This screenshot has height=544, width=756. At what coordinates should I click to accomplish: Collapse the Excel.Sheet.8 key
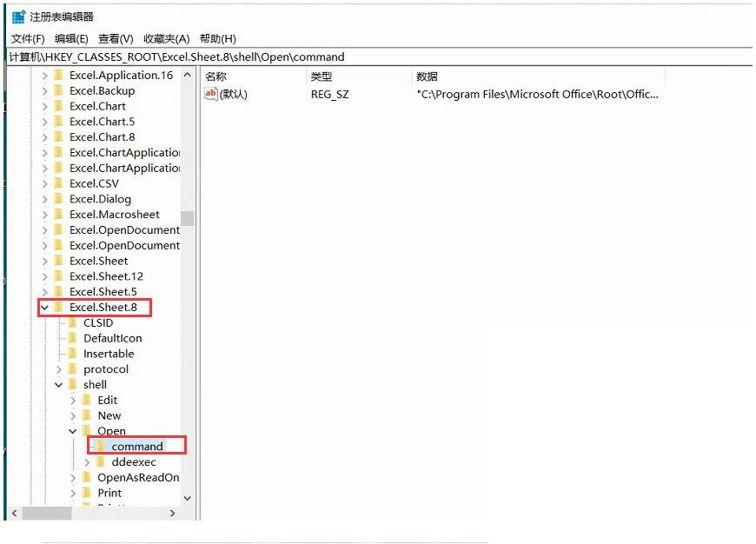pos(45,308)
